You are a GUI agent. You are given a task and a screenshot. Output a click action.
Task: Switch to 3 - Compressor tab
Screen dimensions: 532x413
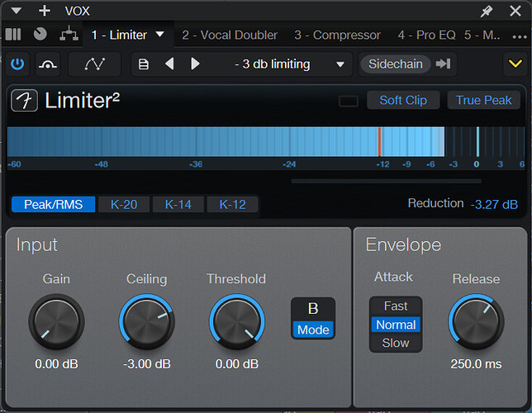(337, 35)
